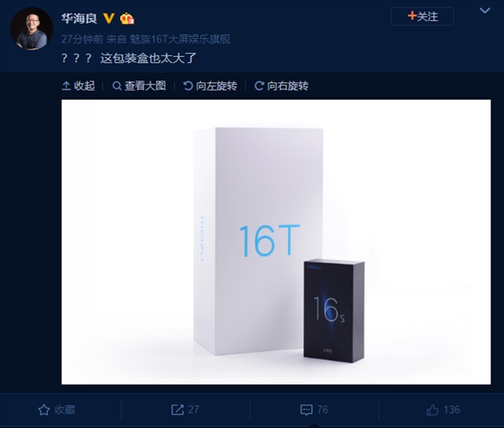The height and width of the screenshot is (428, 504).
Task: Open the 魅族16T大屏娱乐旗舰 source link
Action: tap(180, 39)
